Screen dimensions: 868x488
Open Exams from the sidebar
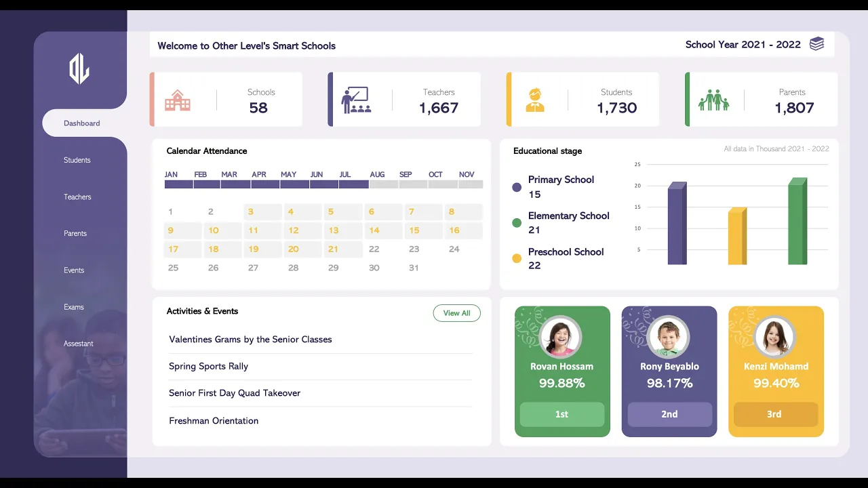[74, 306]
